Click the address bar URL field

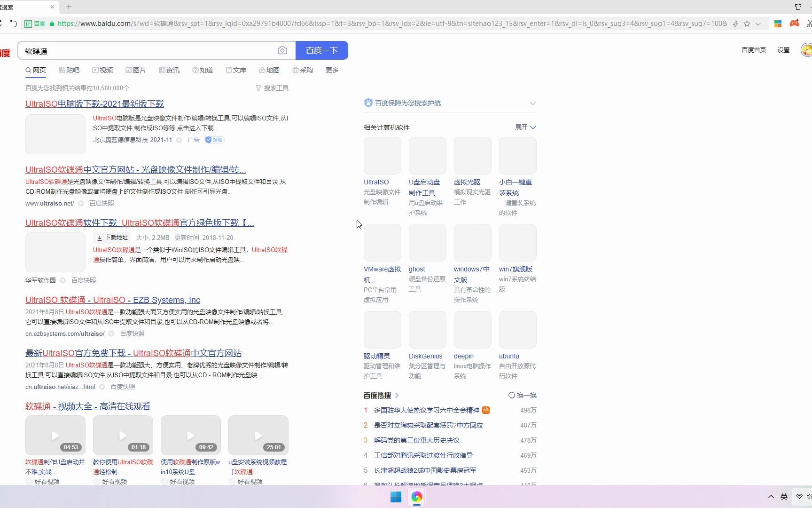coord(392,24)
